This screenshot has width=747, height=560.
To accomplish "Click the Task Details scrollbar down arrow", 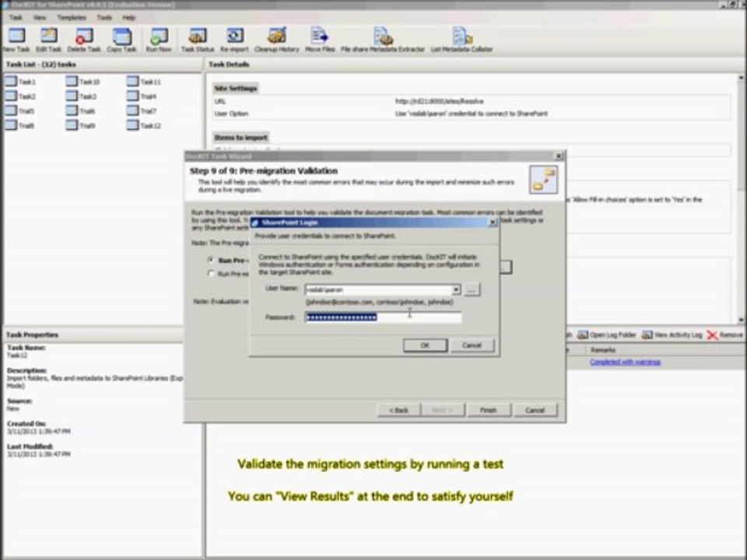I will tap(742, 320).
